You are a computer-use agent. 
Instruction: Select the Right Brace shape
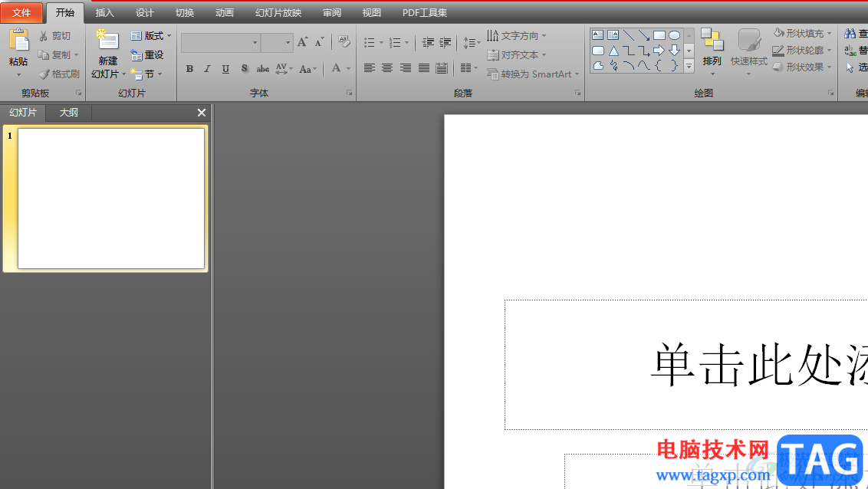coord(674,66)
